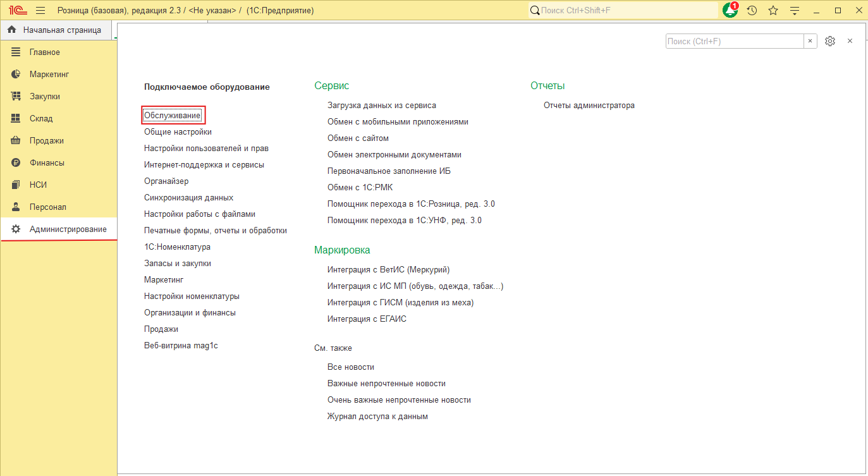
Task: Open Обмен электронными документами
Action: 394,155
